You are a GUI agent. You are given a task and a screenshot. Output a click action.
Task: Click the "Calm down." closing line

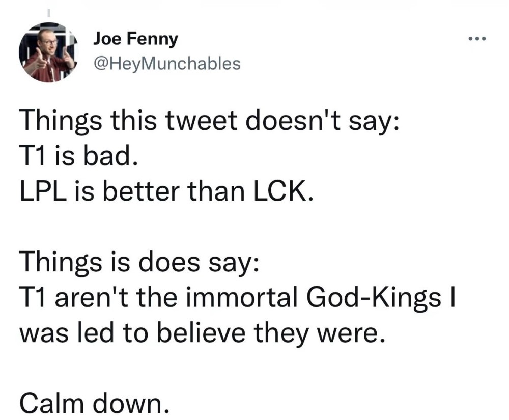pos(94,403)
